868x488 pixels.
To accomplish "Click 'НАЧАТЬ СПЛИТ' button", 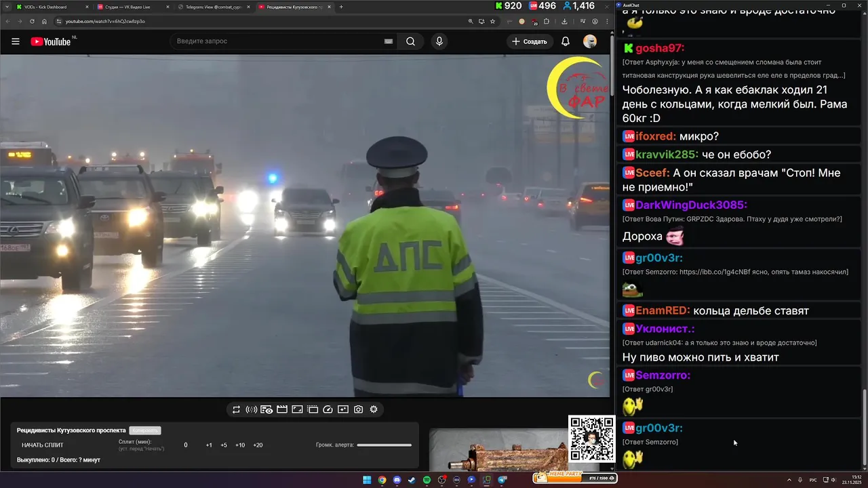I will tap(43, 445).
